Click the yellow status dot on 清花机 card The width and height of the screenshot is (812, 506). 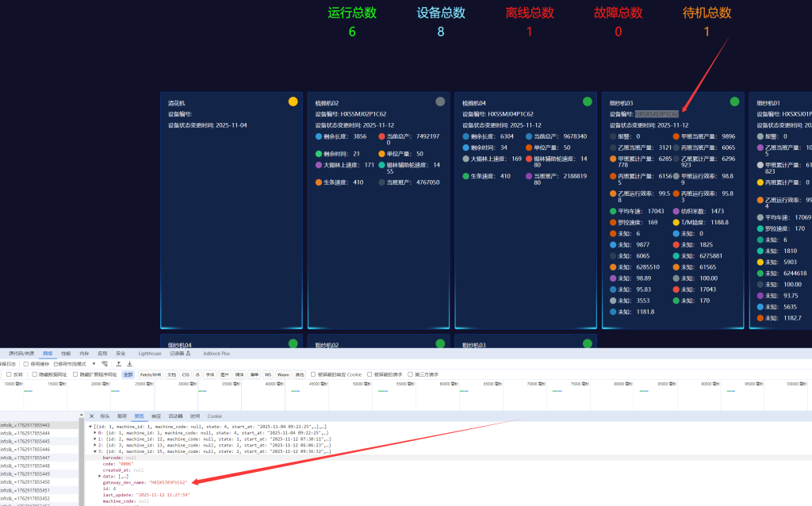click(x=293, y=102)
